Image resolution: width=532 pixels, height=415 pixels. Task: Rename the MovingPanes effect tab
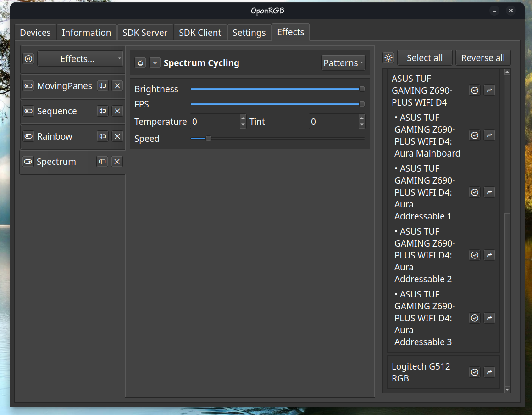[102, 86]
